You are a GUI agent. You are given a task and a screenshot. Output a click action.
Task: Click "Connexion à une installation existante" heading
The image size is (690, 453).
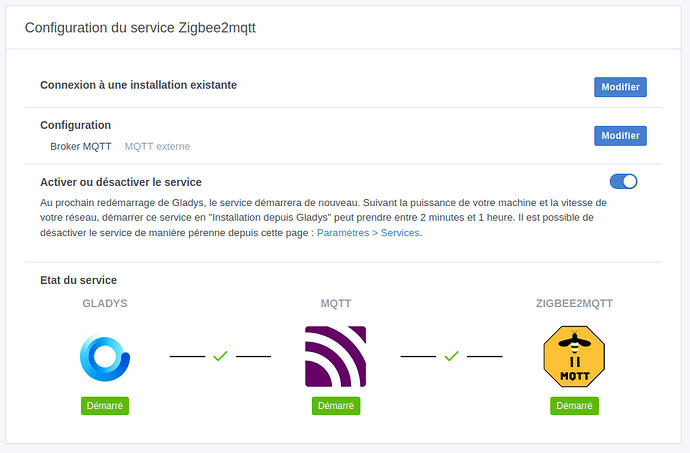[x=138, y=85]
